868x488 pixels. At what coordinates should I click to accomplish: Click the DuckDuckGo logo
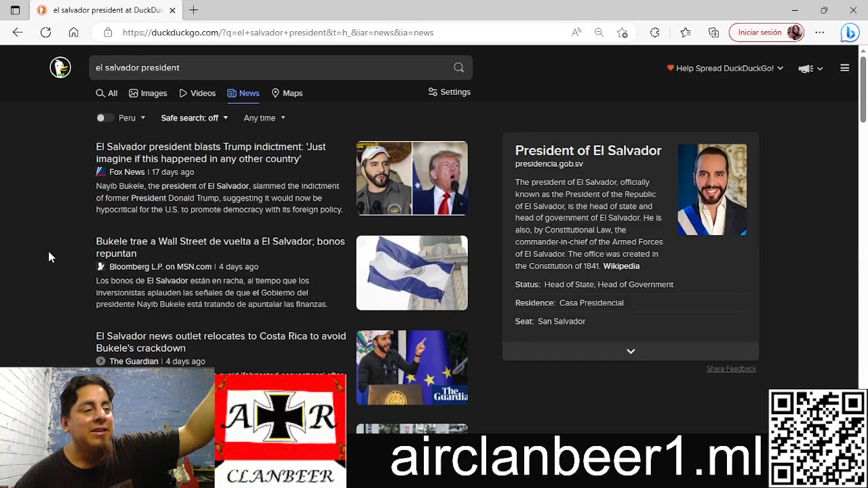click(x=60, y=67)
